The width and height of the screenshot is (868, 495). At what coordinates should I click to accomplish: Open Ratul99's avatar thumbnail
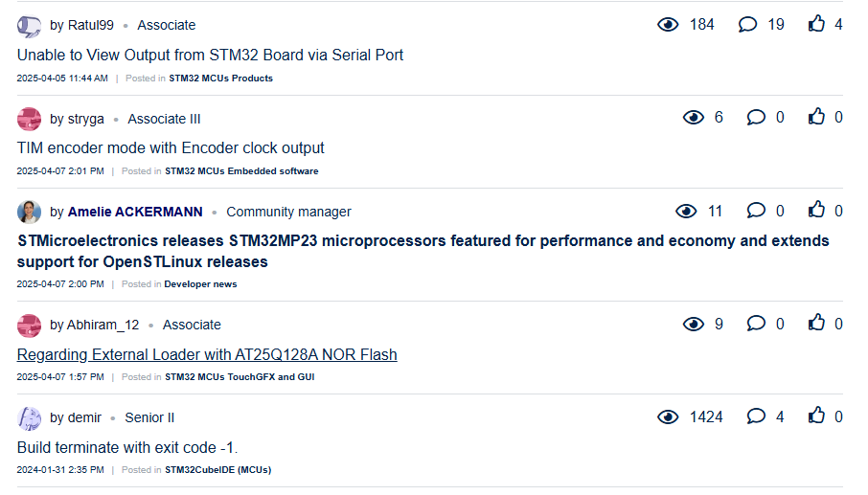pos(29,26)
